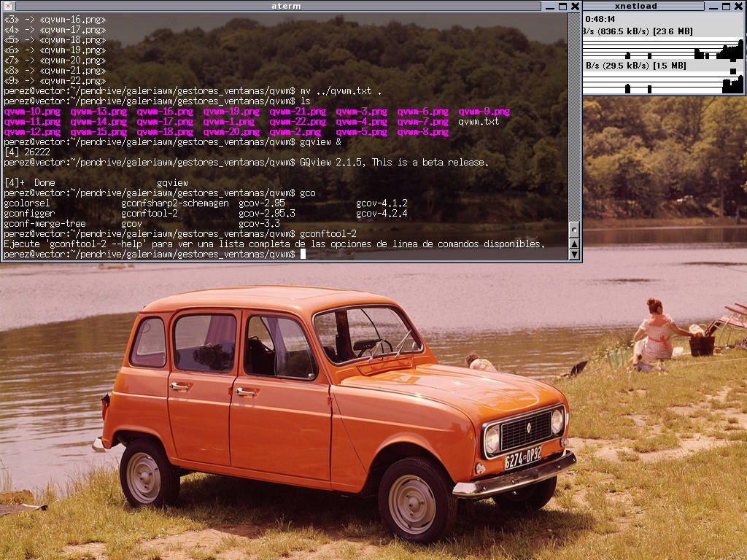
Task: Click qvwm-6.png in the ls listing
Action: [x=423, y=112]
